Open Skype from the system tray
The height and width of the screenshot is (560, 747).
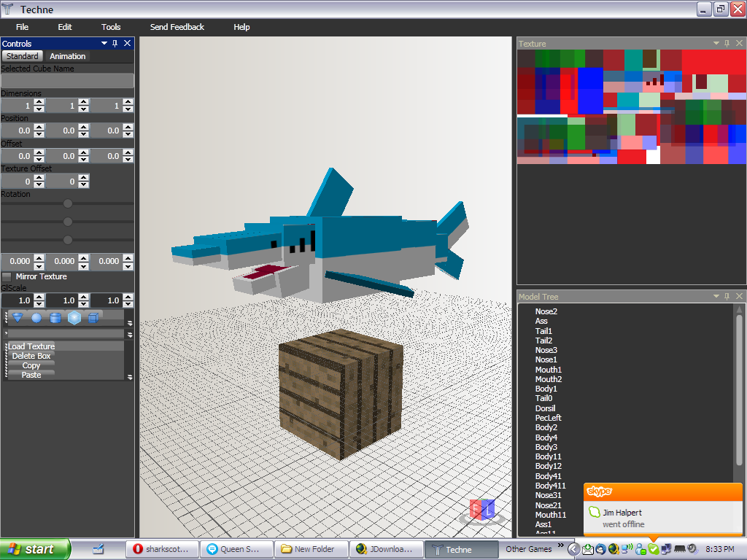click(x=653, y=548)
